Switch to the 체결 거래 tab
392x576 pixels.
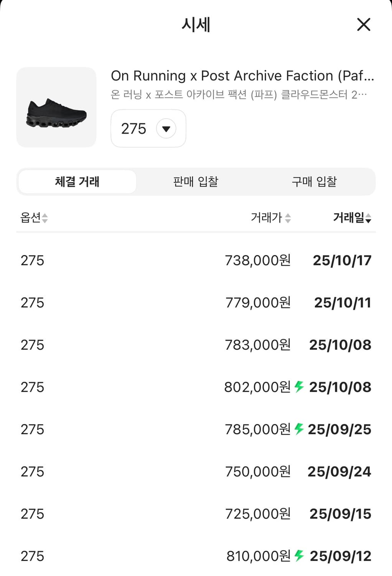tap(77, 182)
